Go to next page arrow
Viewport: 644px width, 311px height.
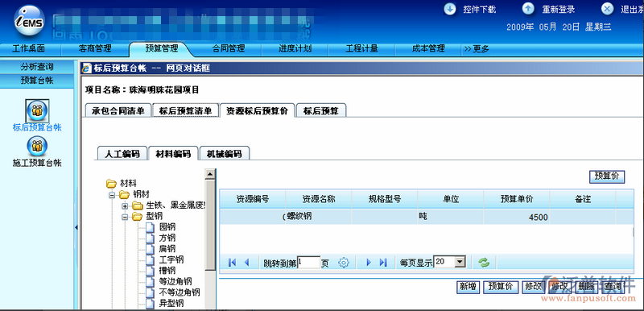(x=369, y=263)
